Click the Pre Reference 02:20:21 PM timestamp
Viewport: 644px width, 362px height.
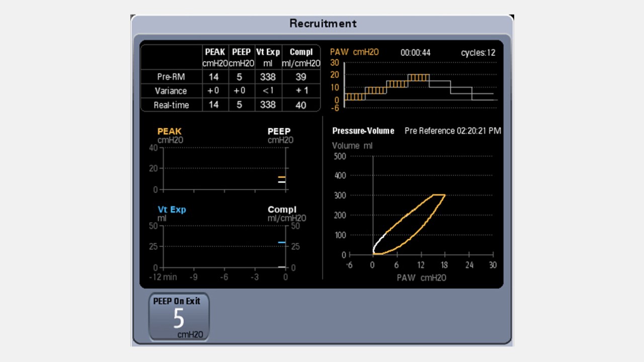tap(453, 131)
